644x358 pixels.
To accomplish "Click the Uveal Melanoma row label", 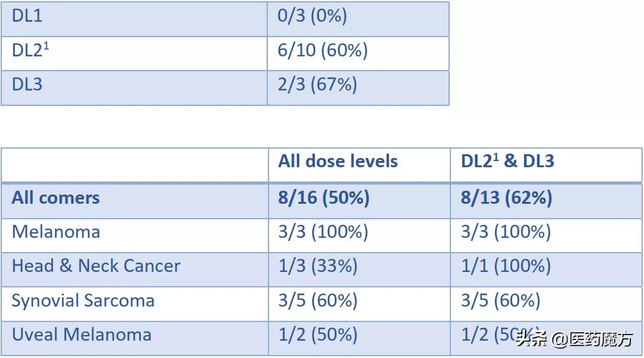I will coord(82,335).
